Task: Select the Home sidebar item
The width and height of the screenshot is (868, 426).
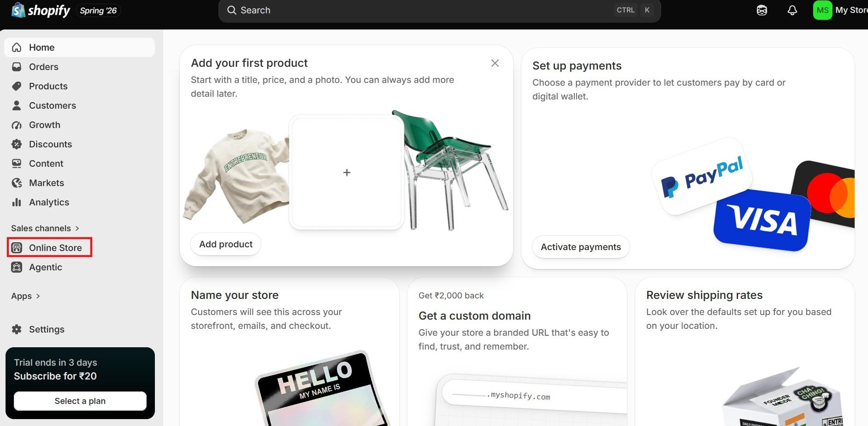Action: pos(80,47)
